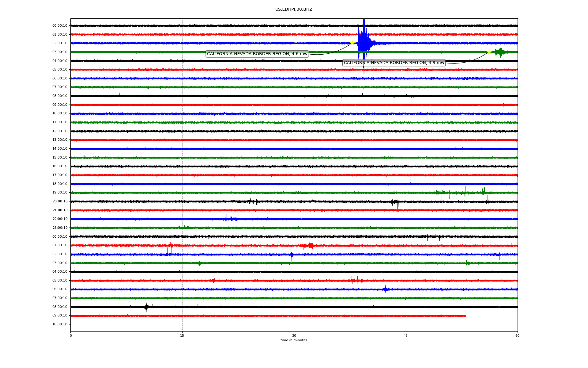Click the 15 tick label on the x-axis

(x=182, y=335)
